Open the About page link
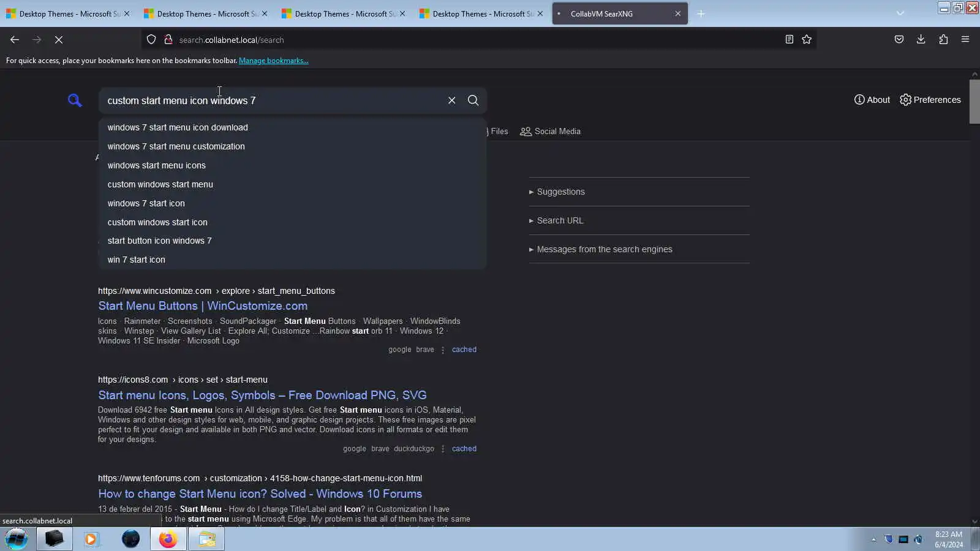The height and width of the screenshot is (551, 980). pos(872,100)
